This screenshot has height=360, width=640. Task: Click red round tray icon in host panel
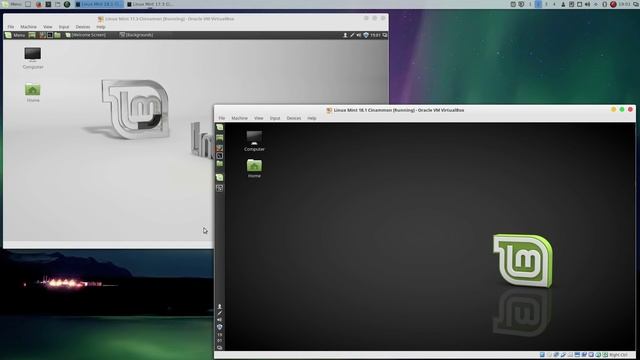(613, 4)
